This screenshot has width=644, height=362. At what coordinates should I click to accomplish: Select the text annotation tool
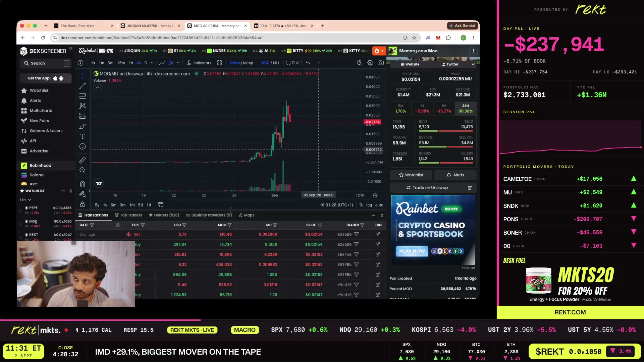click(x=83, y=136)
